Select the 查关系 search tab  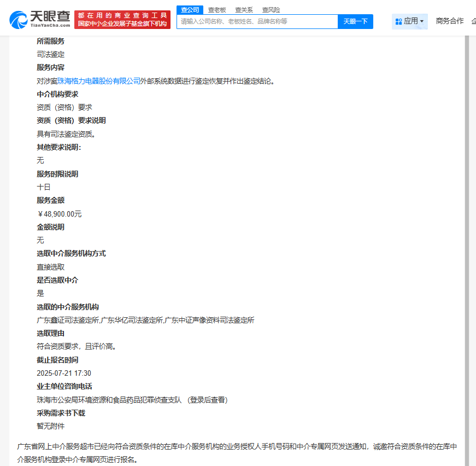coord(244,10)
